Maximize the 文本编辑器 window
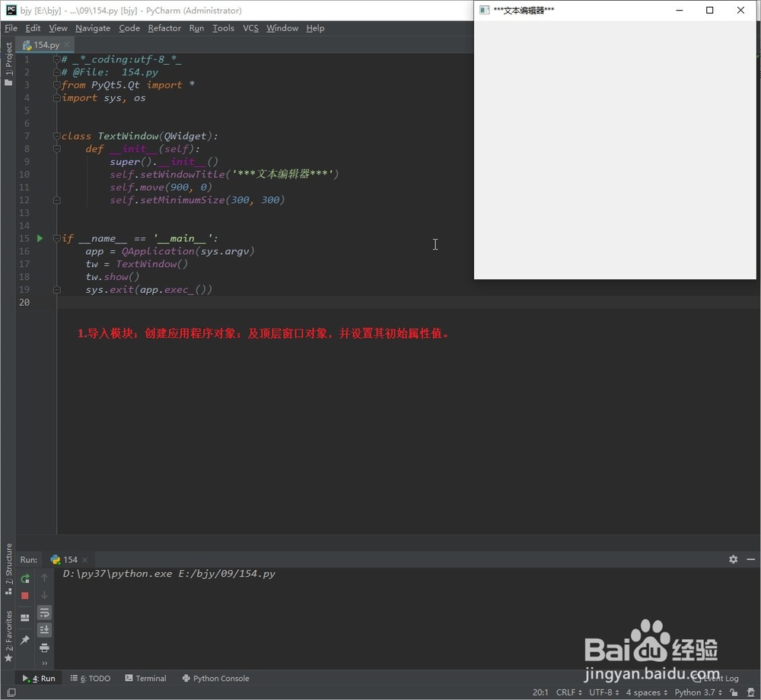 (x=709, y=10)
